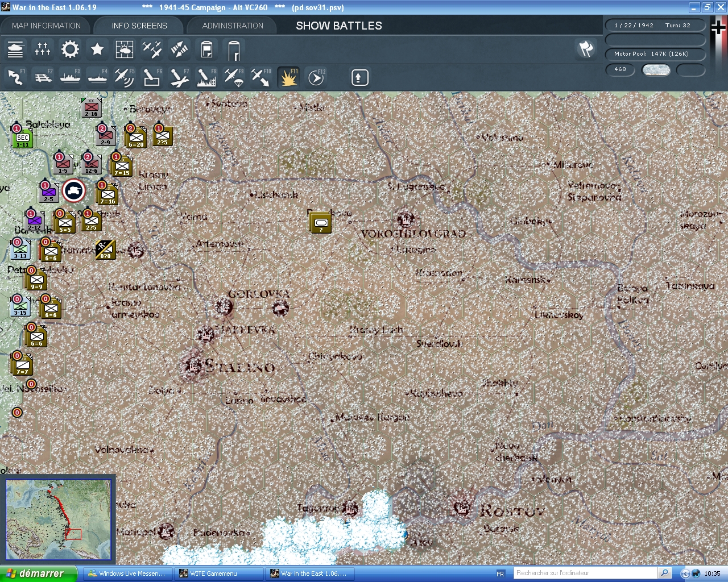
Task: Select the commander's report star icon
Action: [x=97, y=49]
